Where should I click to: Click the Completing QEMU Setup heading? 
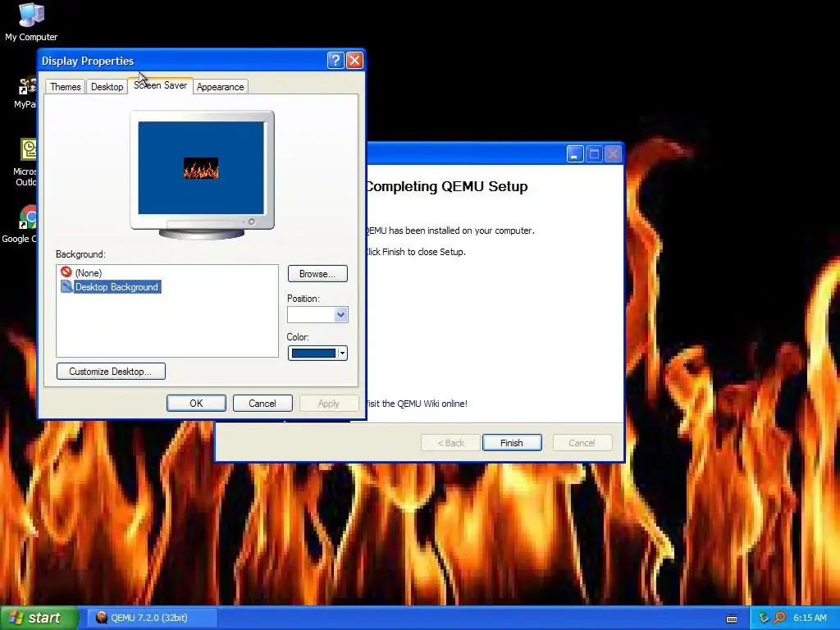click(447, 186)
